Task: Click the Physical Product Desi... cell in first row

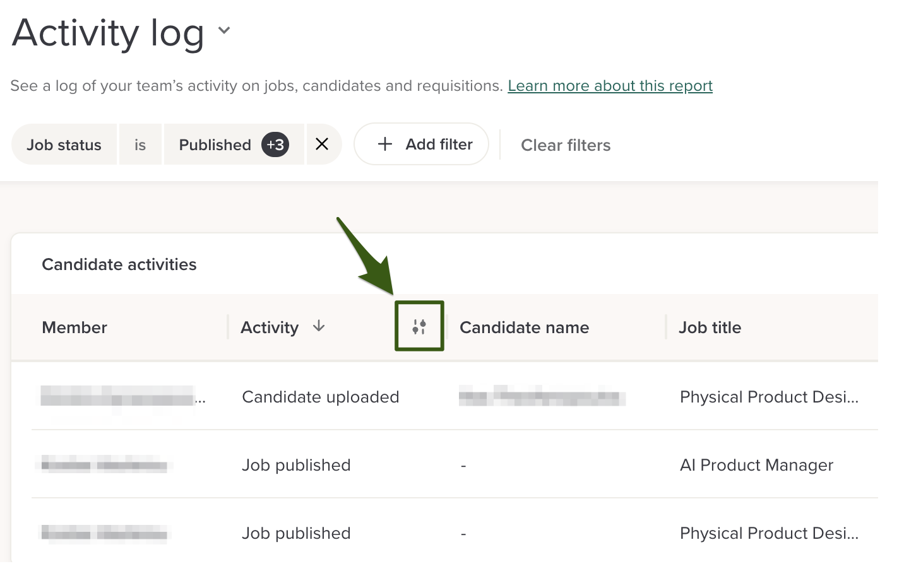Action: click(769, 397)
